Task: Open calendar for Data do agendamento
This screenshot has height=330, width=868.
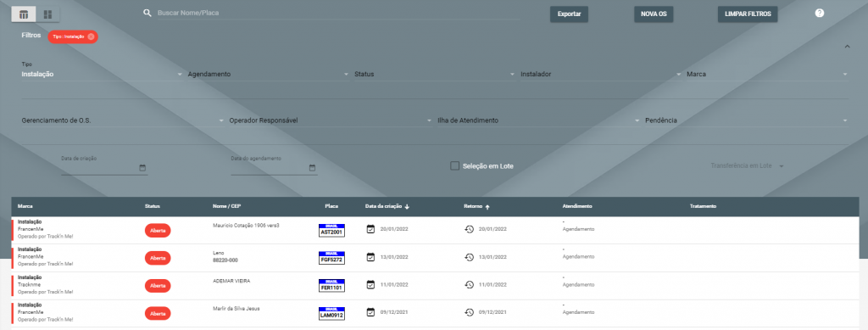Action: (312, 168)
